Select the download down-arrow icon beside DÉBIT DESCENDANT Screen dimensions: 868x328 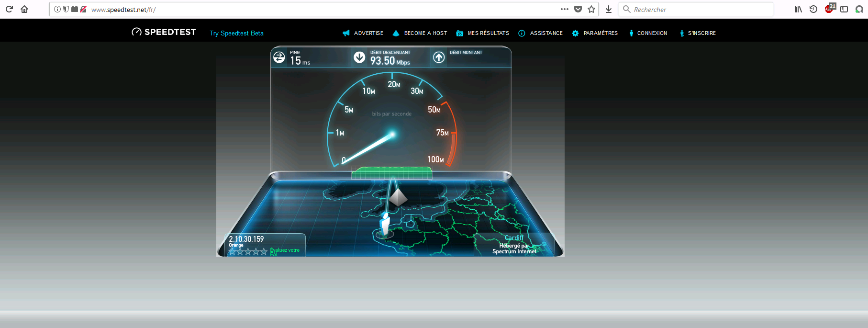(359, 57)
